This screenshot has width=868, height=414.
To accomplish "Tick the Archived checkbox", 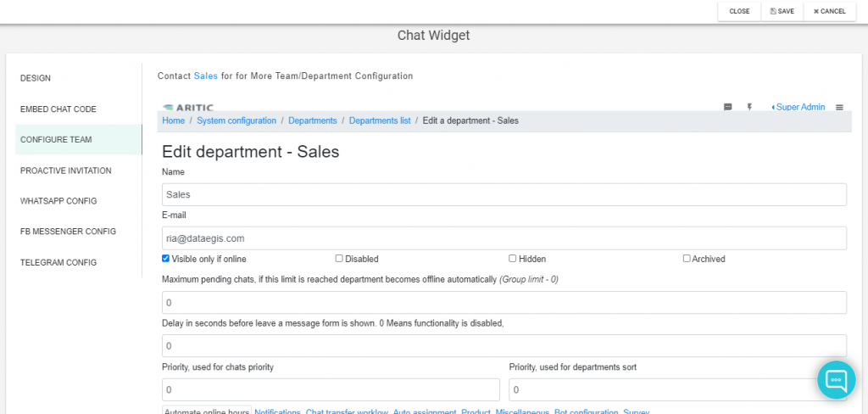I will 687,258.
